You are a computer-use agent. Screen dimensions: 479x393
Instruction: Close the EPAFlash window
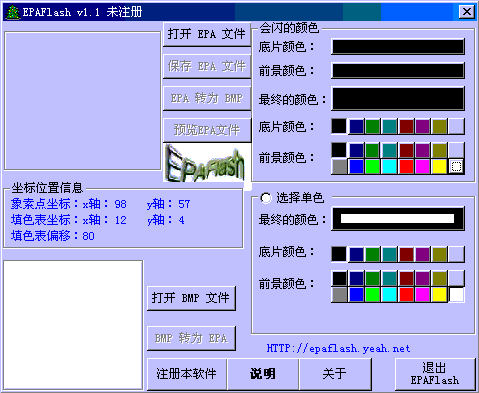click(467, 12)
